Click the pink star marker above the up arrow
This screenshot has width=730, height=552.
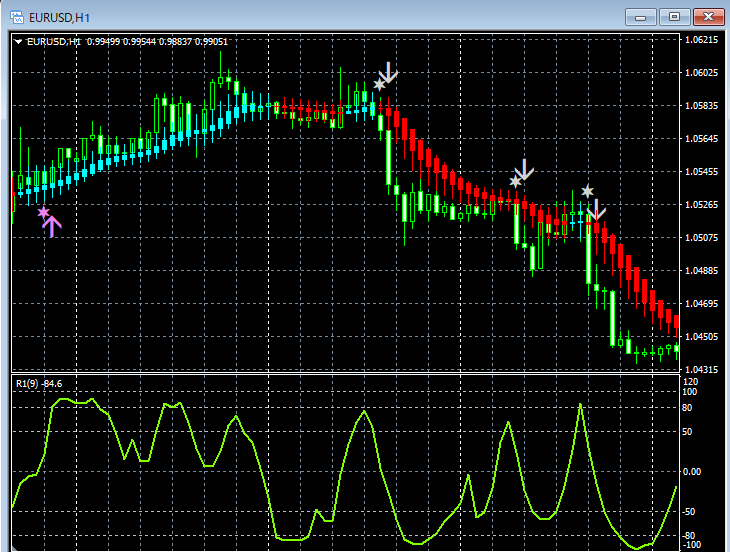pos(43,213)
